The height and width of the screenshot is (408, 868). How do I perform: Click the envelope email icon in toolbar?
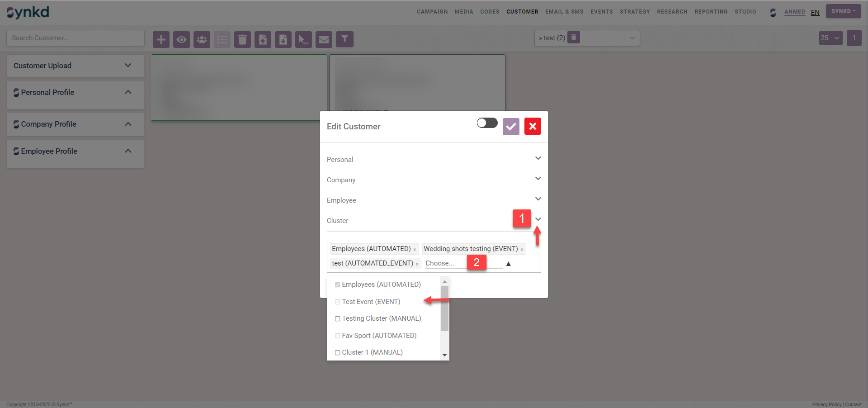coord(324,39)
